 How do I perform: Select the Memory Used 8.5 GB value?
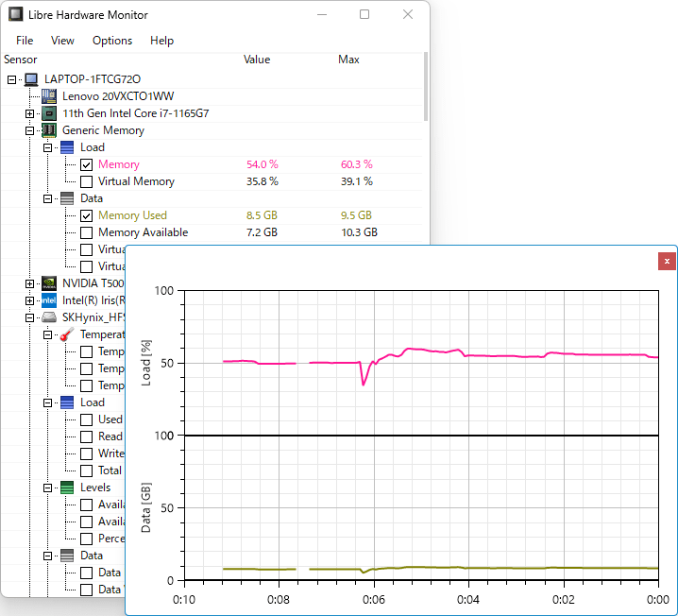pyautogui.click(x=262, y=215)
